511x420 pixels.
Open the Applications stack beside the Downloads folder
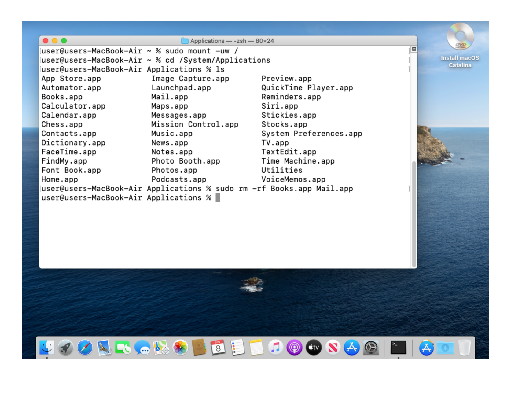[426, 348]
